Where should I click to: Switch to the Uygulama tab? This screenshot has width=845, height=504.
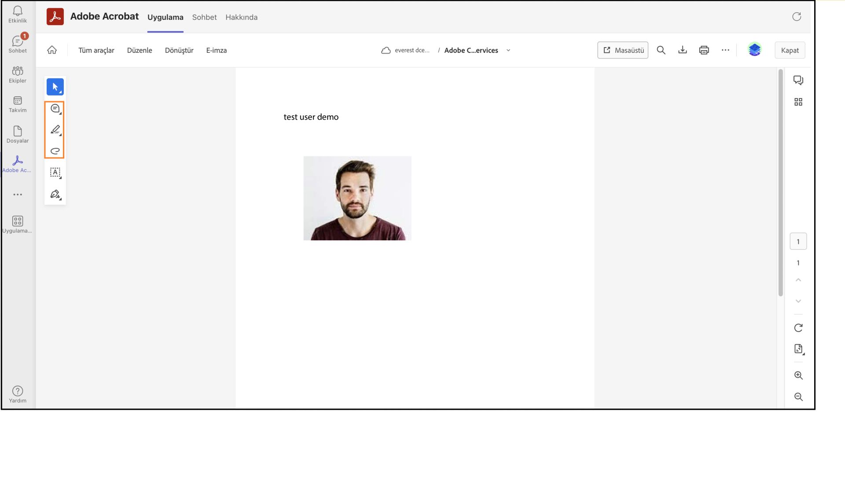tap(165, 17)
